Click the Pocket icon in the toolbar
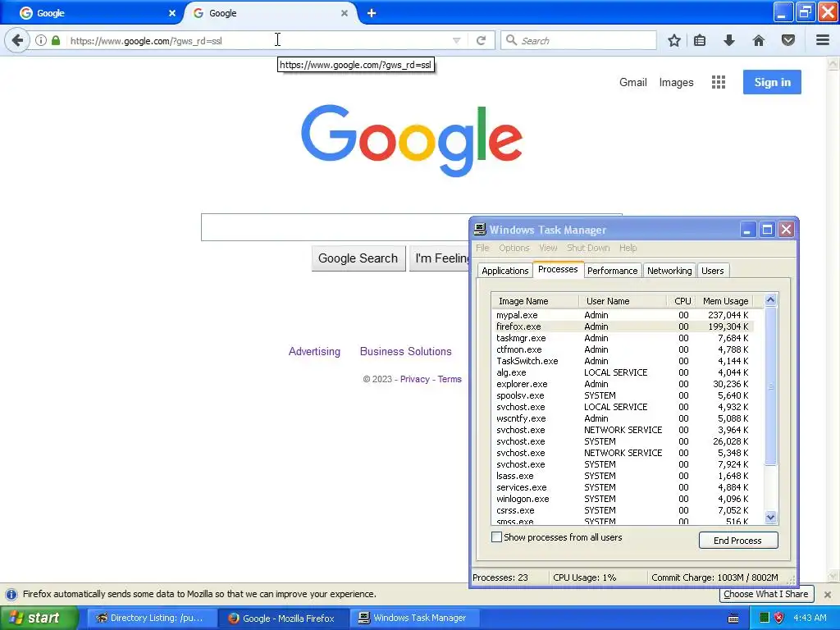Viewport: 840px width, 630px height. tap(788, 40)
